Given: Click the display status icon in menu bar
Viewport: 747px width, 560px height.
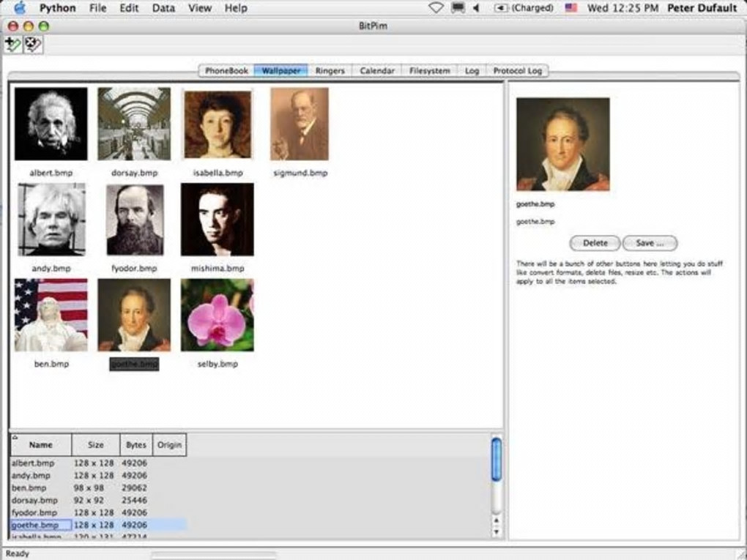Looking at the screenshot, I should pyautogui.click(x=458, y=7).
